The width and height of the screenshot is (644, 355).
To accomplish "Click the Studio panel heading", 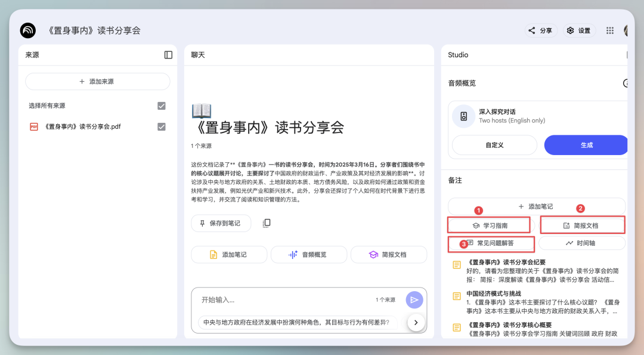I will click(458, 55).
